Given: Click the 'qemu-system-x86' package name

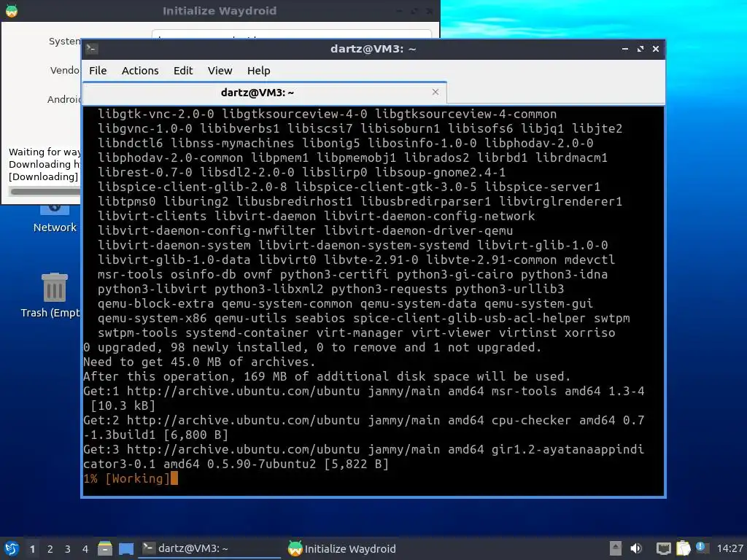Looking at the screenshot, I should pos(152,318).
